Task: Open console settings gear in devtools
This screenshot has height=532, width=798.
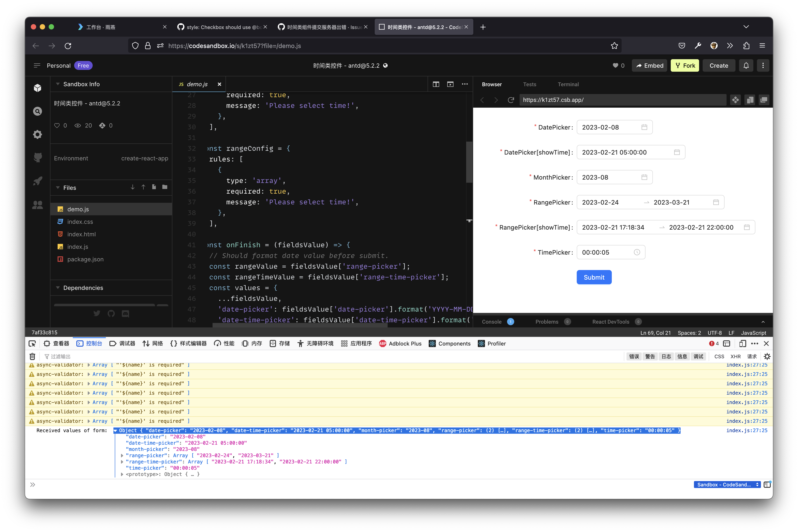Action: pyautogui.click(x=767, y=356)
